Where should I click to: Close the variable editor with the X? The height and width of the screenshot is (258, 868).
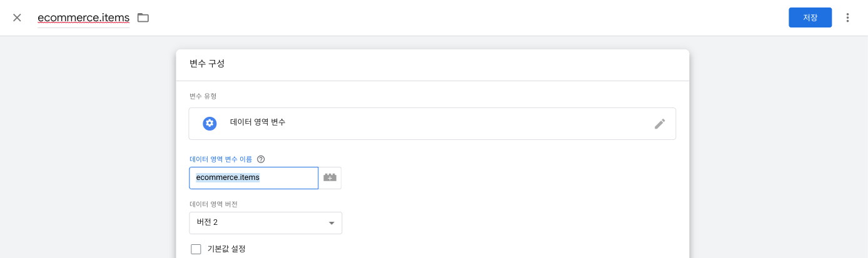tap(17, 17)
